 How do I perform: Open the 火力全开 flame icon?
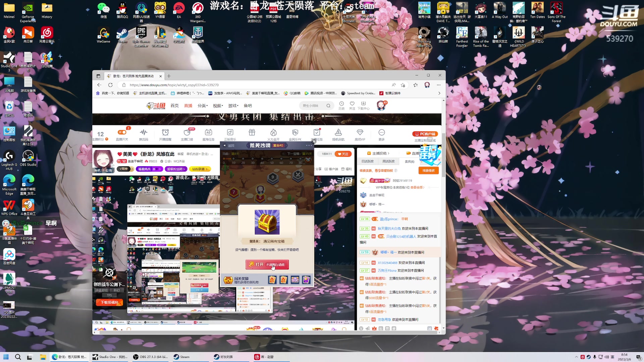click(273, 133)
